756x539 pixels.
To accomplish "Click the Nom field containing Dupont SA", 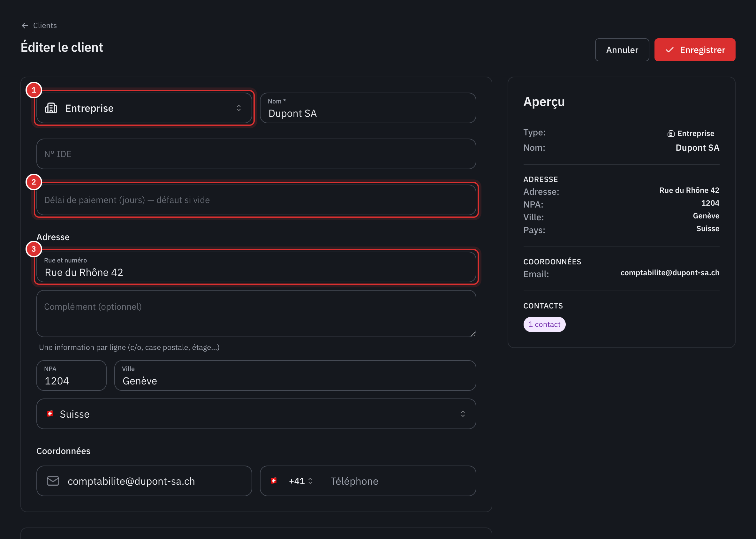I will pyautogui.click(x=368, y=108).
